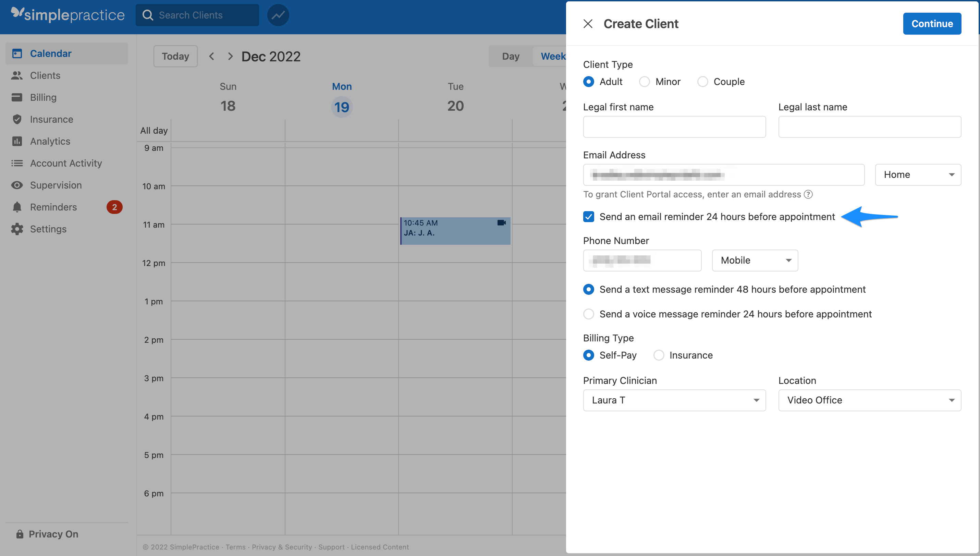The height and width of the screenshot is (556, 980).
Task: Close the Create Client panel
Action: (x=588, y=24)
